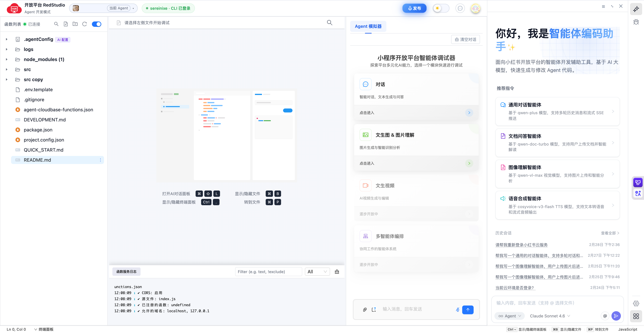Click the bracket question icon in simulator input
644x333 pixels.
click(374, 310)
